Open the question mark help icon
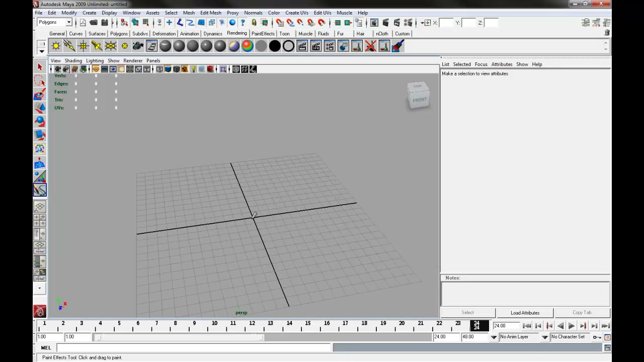Image resolution: width=644 pixels, height=362 pixels. coord(243,23)
